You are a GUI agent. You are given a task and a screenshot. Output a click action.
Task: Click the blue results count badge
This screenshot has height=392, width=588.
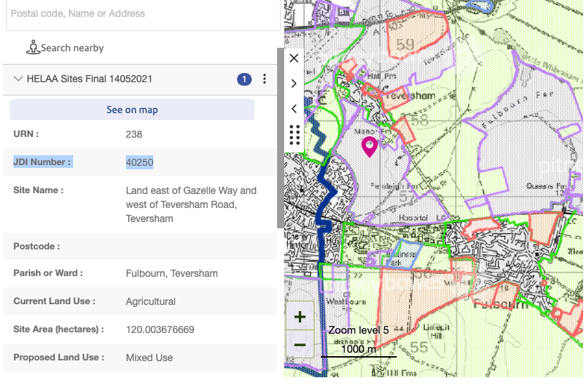(244, 79)
